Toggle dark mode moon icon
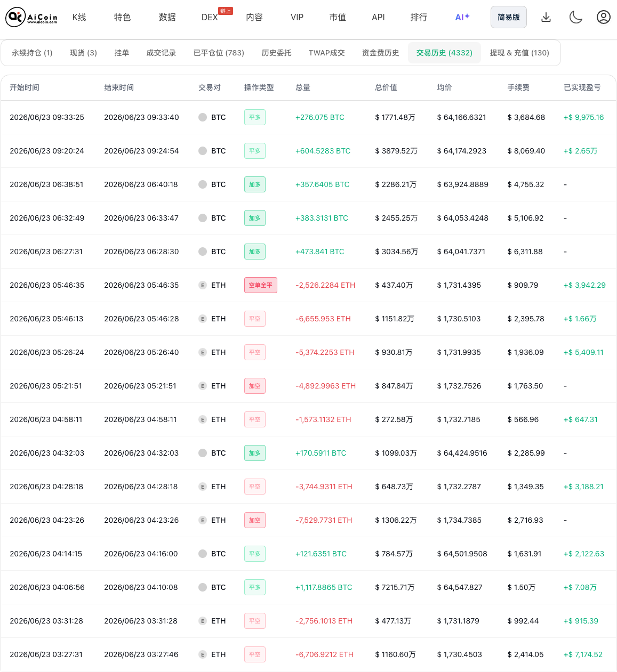The image size is (617, 672). click(575, 18)
